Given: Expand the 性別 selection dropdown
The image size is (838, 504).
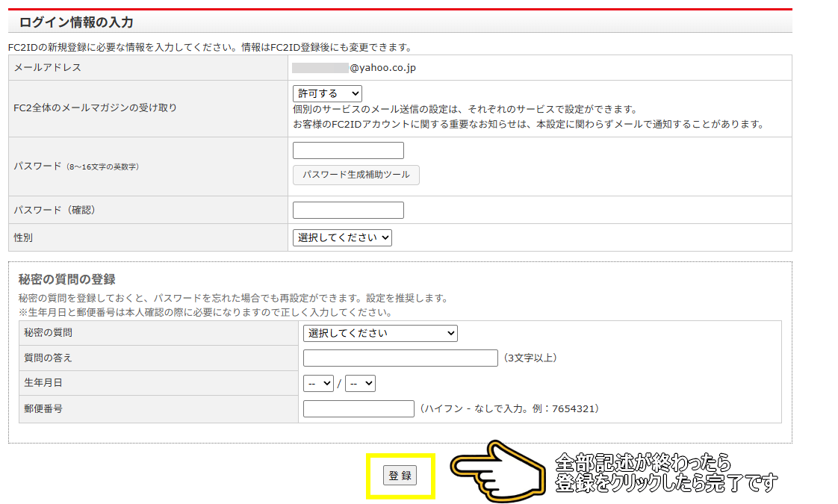Looking at the screenshot, I should 342,237.
